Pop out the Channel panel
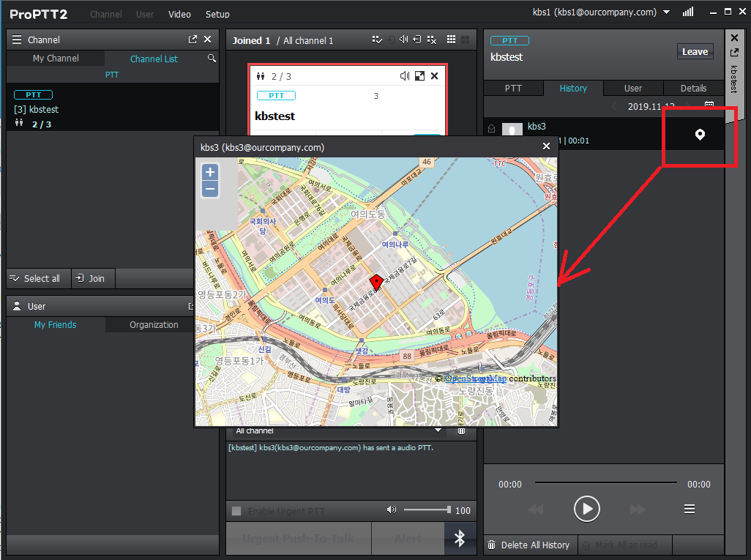 coord(193,40)
